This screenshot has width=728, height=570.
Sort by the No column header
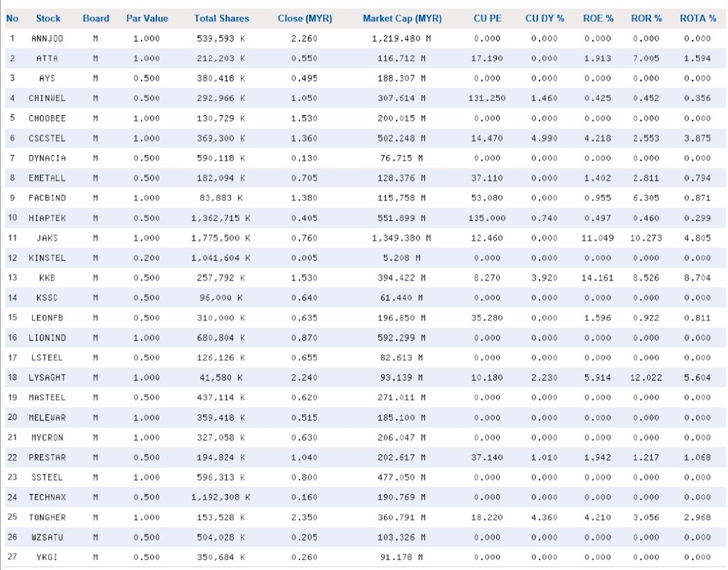(12, 18)
